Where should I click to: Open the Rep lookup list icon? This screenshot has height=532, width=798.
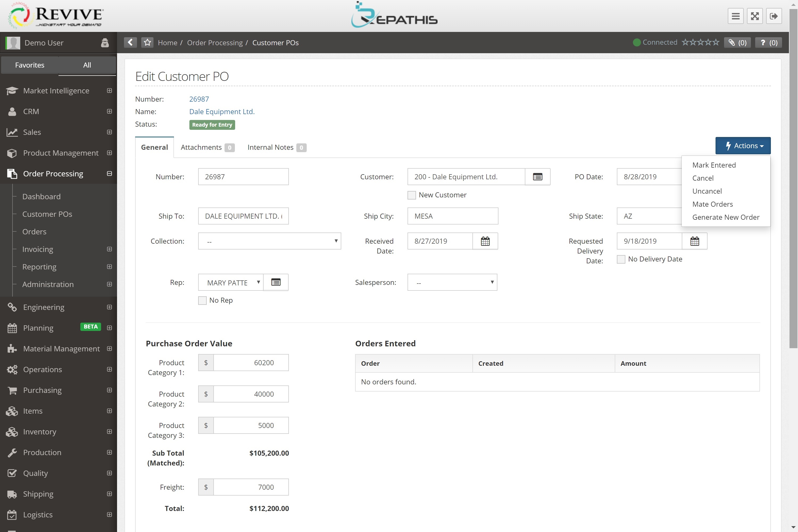[x=276, y=282]
